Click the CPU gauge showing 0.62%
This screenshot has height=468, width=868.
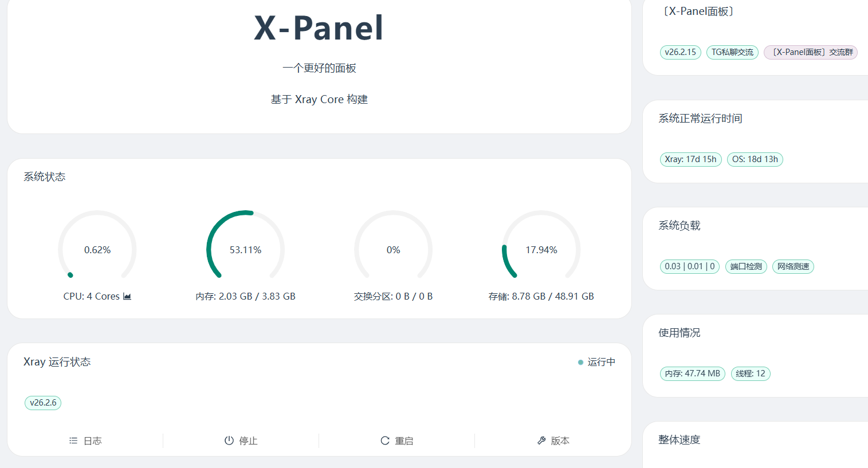[x=97, y=249]
